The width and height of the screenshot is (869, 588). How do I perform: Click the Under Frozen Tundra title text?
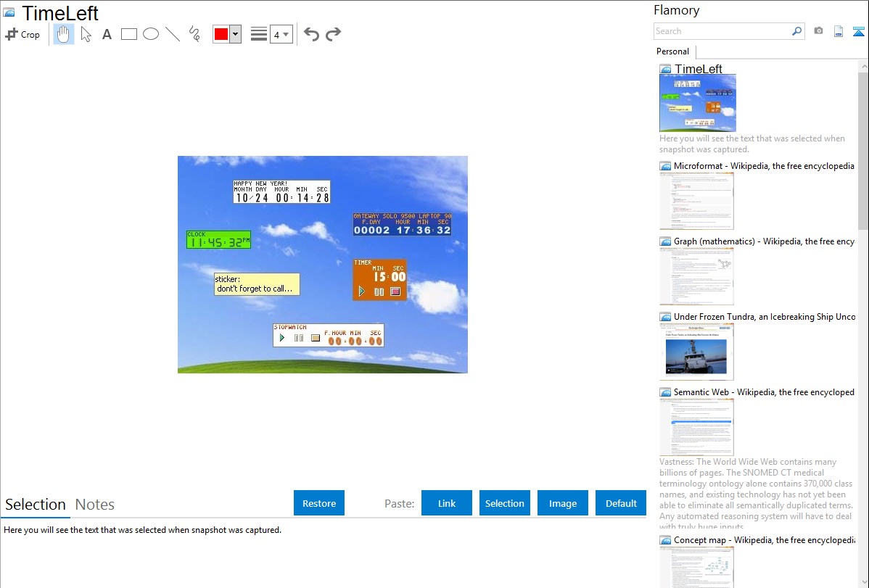click(x=765, y=316)
